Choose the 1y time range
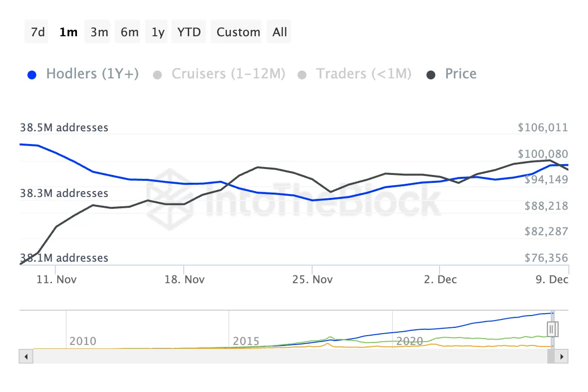588x392 pixels. pos(158,32)
